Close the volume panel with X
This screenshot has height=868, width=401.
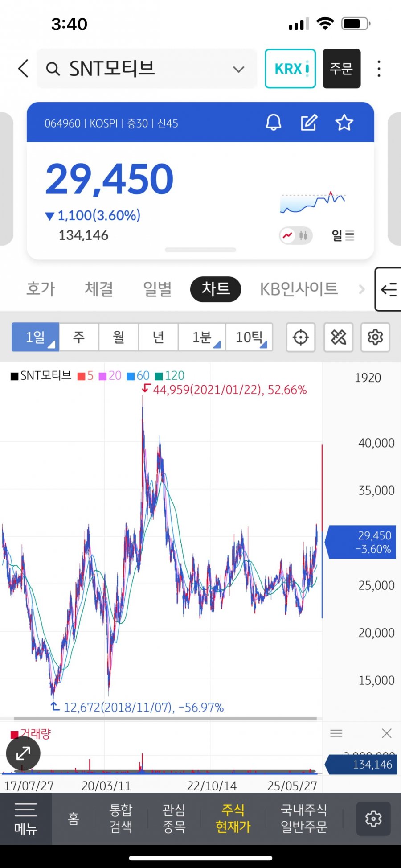(x=387, y=733)
